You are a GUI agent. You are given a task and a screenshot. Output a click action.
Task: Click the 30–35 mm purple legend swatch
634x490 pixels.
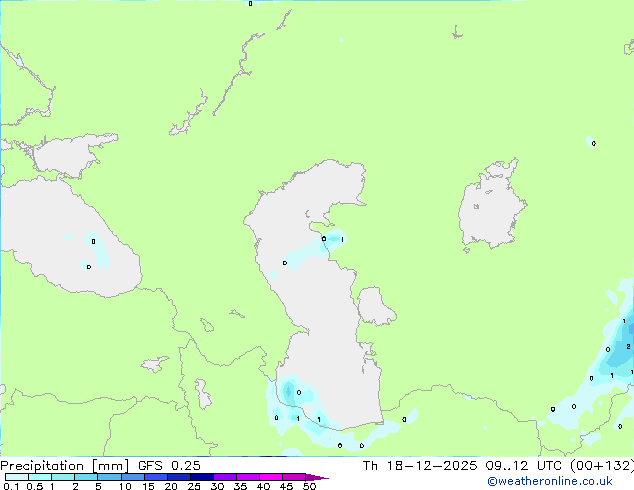click(x=224, y=477)
